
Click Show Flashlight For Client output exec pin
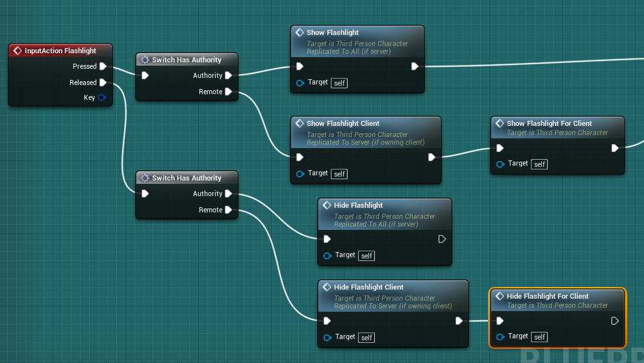pyautogui.click(x=615, y=148)
